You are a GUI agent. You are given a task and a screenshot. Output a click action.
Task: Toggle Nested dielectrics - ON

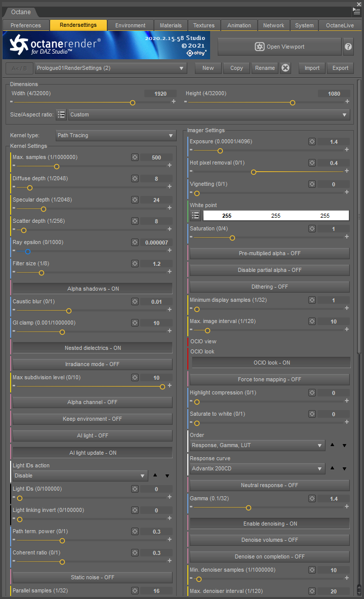[93, 348]
